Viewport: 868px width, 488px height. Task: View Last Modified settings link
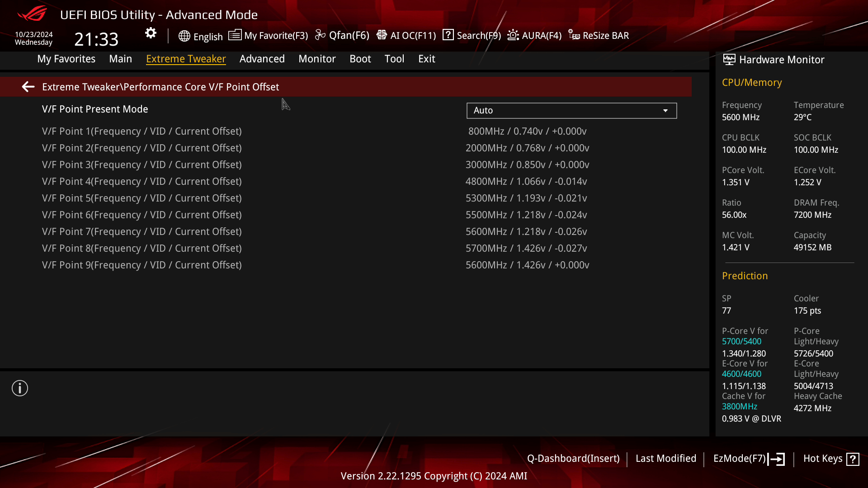tap(666, 458)
